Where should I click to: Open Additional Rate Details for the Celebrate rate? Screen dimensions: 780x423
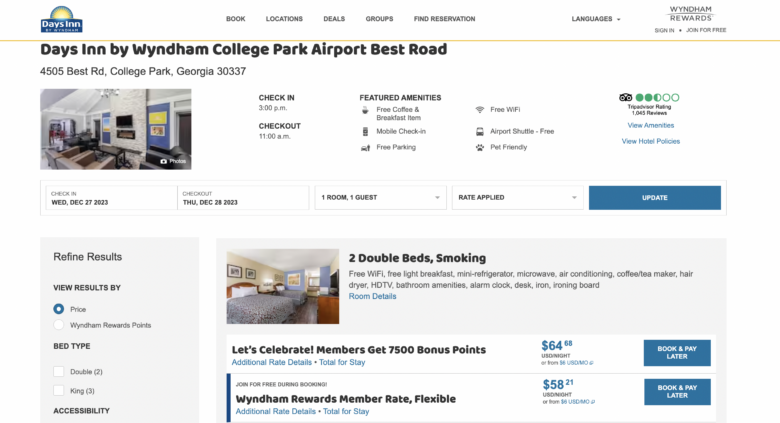point(272,362)
